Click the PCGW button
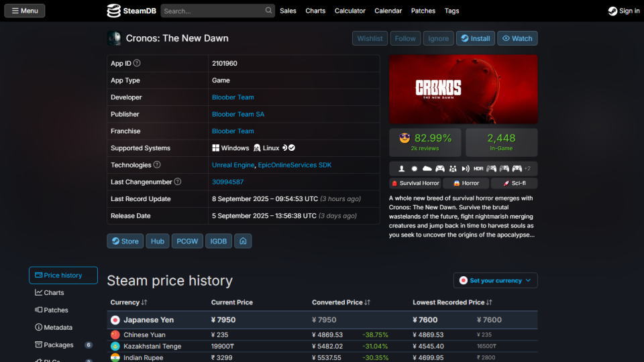Viewport: 644px width, 362px height. [x=187, y=241]
